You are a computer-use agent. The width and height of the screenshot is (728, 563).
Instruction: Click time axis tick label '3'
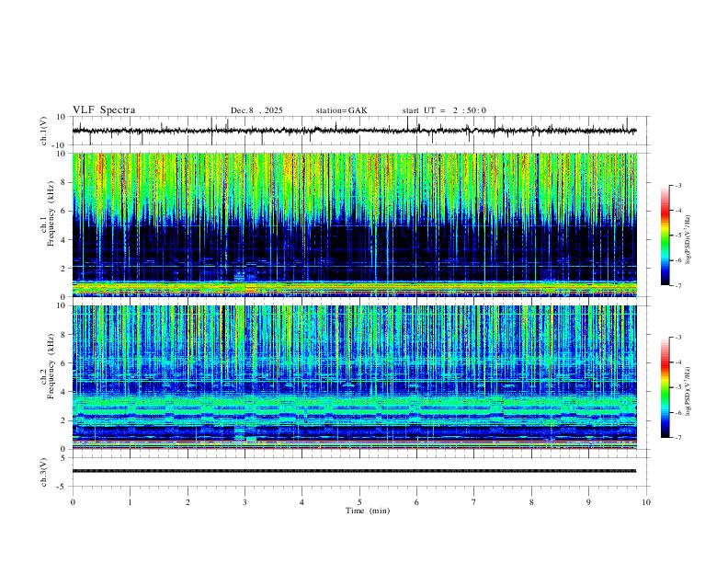[245, 502]
